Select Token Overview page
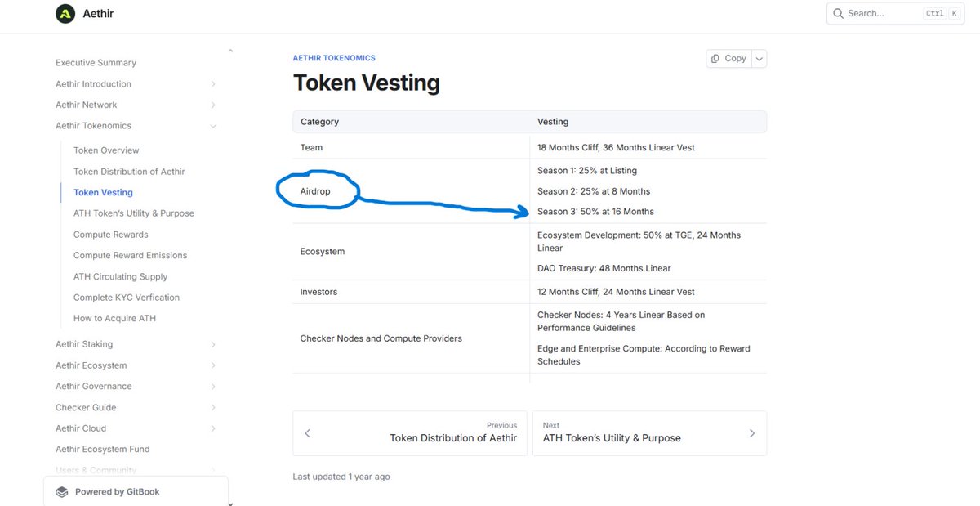 pyautogui.click(x=106, y=150)
